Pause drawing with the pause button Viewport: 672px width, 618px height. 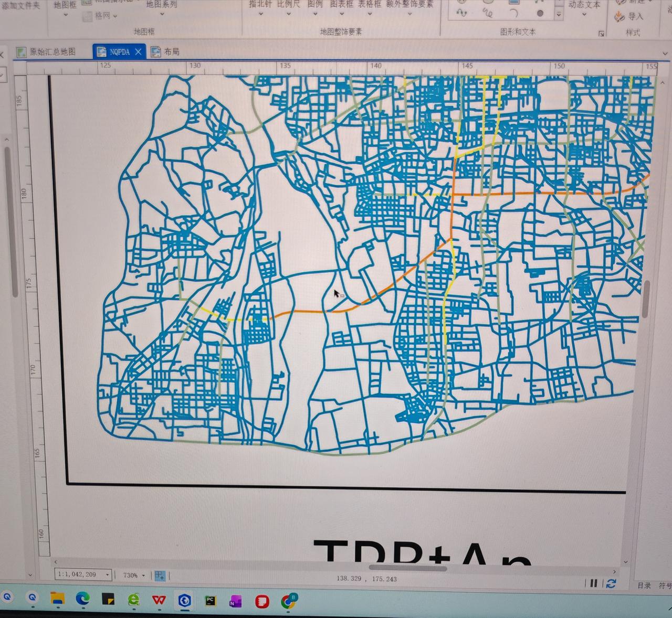594,583
